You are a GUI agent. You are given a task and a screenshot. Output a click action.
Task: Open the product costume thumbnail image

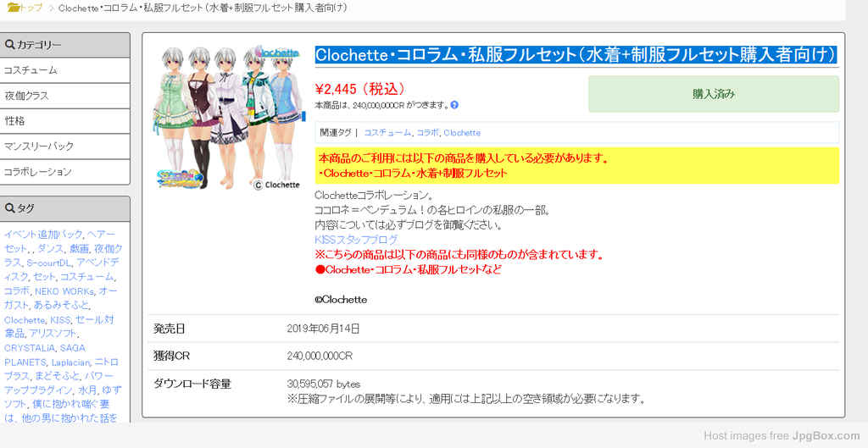coord(227,118)
